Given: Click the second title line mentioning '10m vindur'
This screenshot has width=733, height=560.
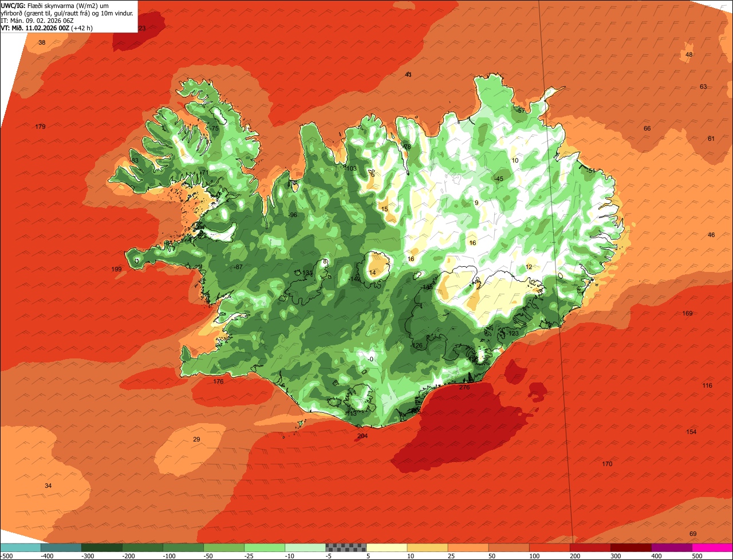Looking at the screenshot, I should pyautogui.click(x=68, y=13).
